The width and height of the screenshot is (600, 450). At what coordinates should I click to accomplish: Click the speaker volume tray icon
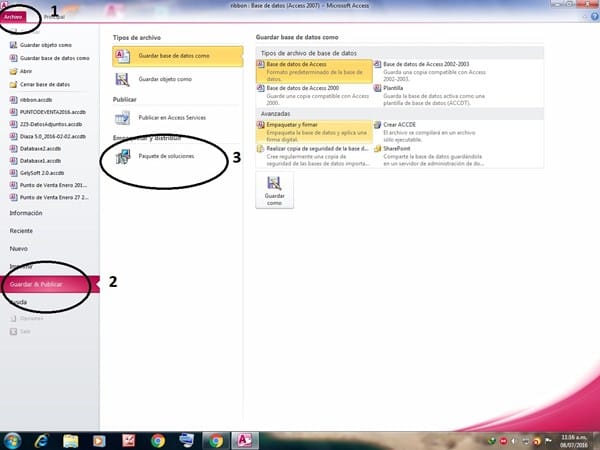[514, 441]
